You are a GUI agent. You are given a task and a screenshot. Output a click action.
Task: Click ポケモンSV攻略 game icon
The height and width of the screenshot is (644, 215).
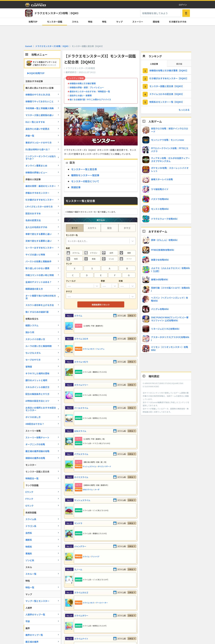[146, 170]
